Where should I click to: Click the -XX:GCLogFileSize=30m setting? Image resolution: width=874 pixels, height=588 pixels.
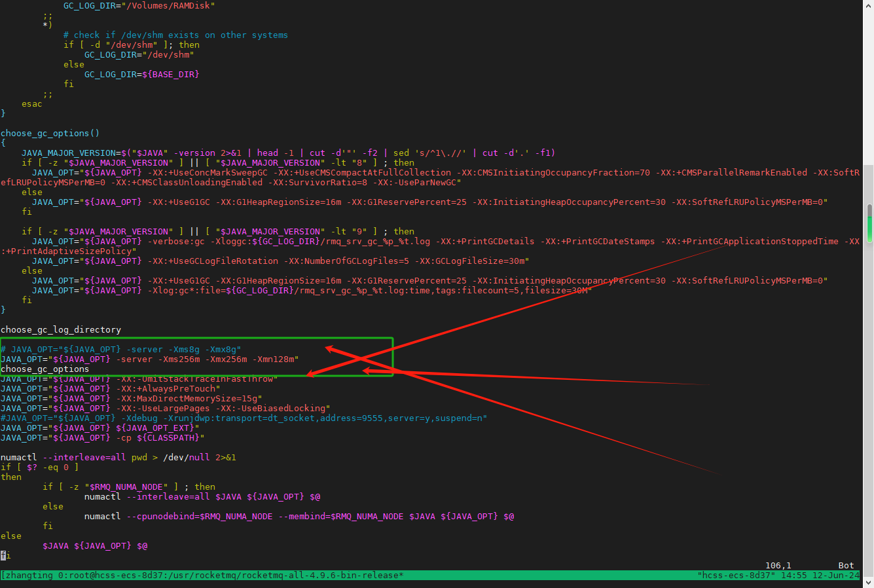(x=469, y=261)
